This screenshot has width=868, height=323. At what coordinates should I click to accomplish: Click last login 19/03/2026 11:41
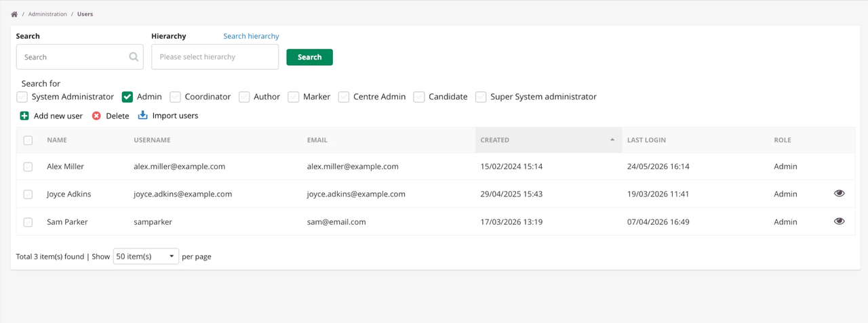658,194
